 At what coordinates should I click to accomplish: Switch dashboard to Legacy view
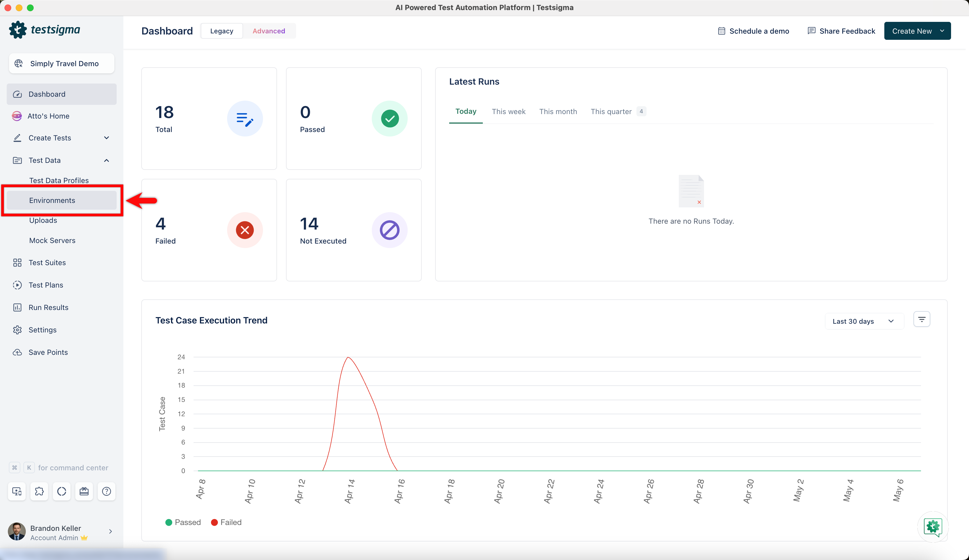(x=222, y=31)
